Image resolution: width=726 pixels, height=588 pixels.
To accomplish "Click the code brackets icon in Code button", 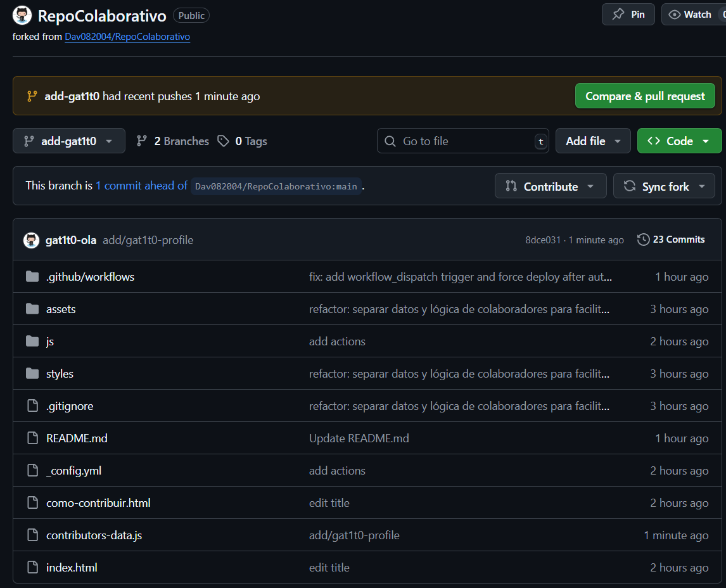I will [x=653, y=141].
